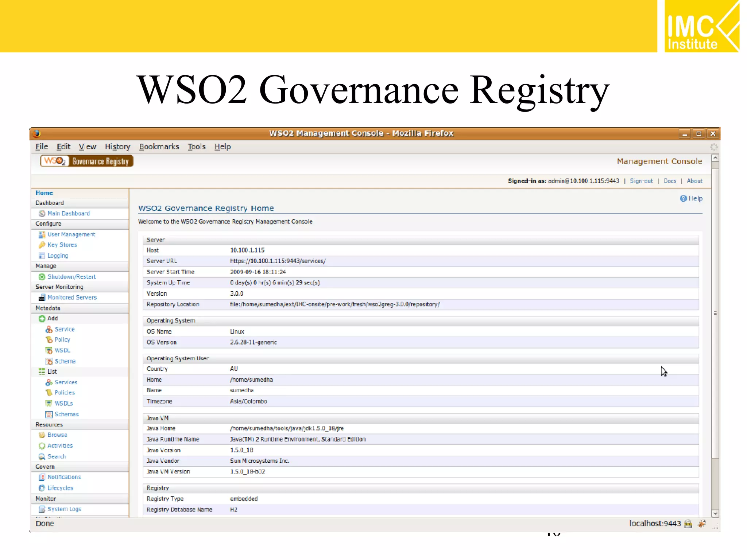Click the Search magnifier icon
This screenshot has height=560, width=747.
click(42, 456)
